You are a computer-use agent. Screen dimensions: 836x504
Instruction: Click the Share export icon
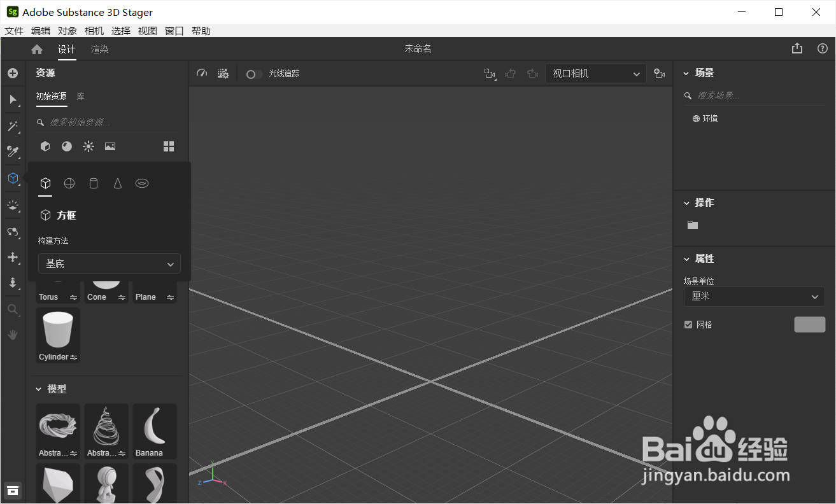click(x=797, y=48)
